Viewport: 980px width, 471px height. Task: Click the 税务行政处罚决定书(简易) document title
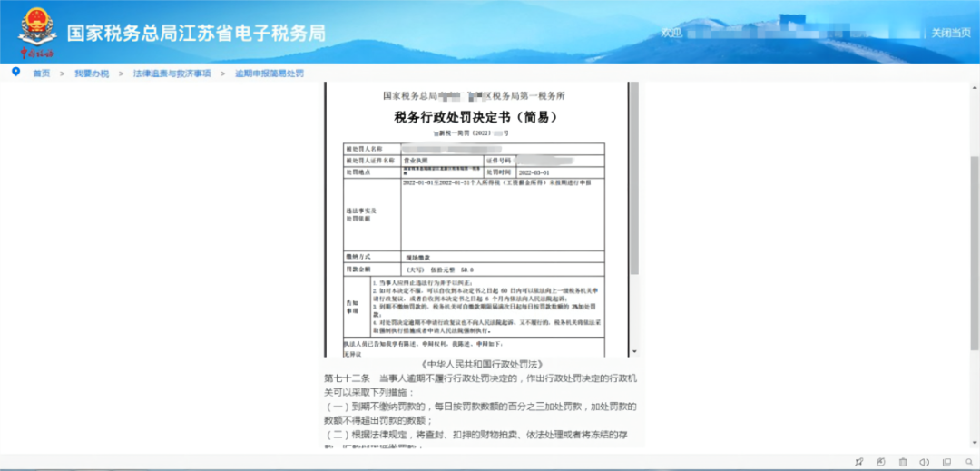pyautogui.click(x=475, y=117)
